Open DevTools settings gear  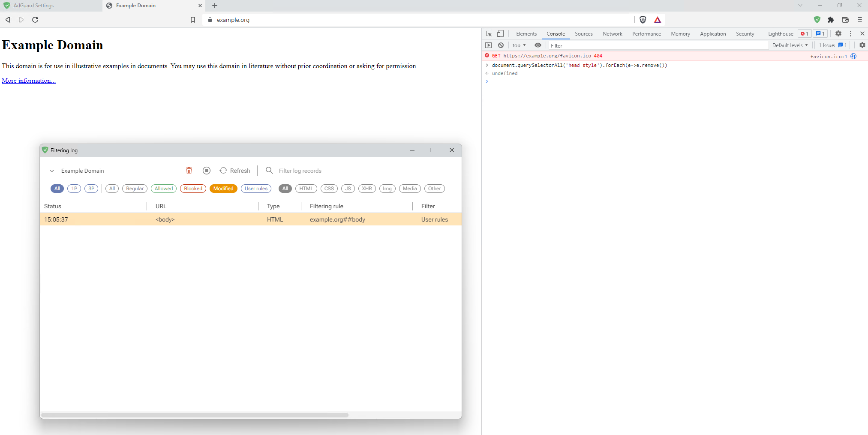(x=838, y=33)
